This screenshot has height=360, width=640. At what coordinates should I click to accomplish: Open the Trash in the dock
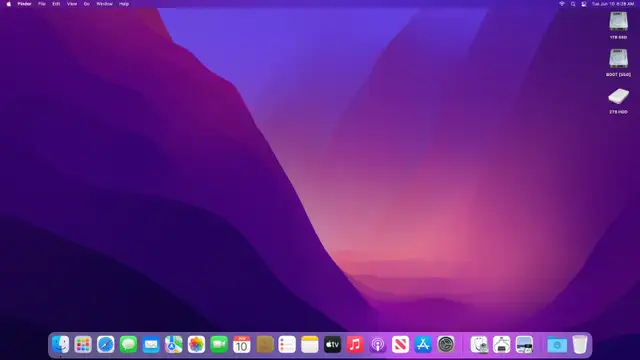coord(580,344)
